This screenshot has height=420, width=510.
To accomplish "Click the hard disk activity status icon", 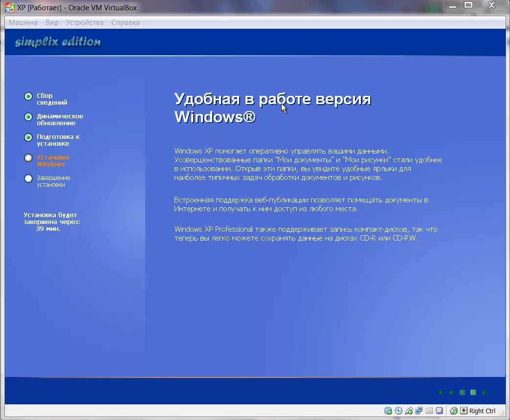I will pyautogui.click(x=388, y=411).
